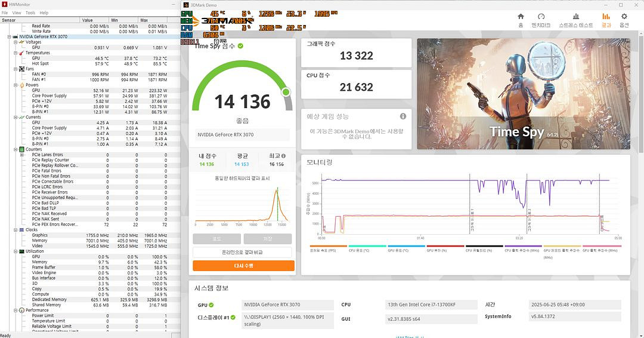The height and width of the screenshot is (338, 644).
Task: Open the Home tab icon in 3DMark
Action: point(521,17)
